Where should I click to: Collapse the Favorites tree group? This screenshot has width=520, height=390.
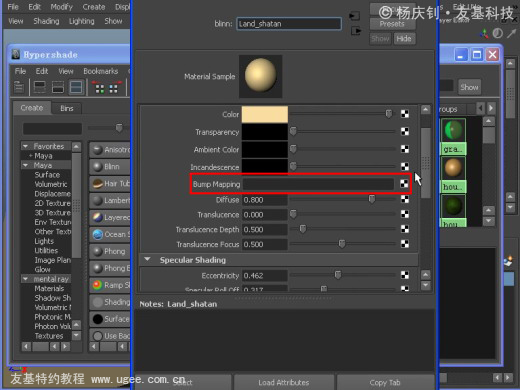point(25,146)
